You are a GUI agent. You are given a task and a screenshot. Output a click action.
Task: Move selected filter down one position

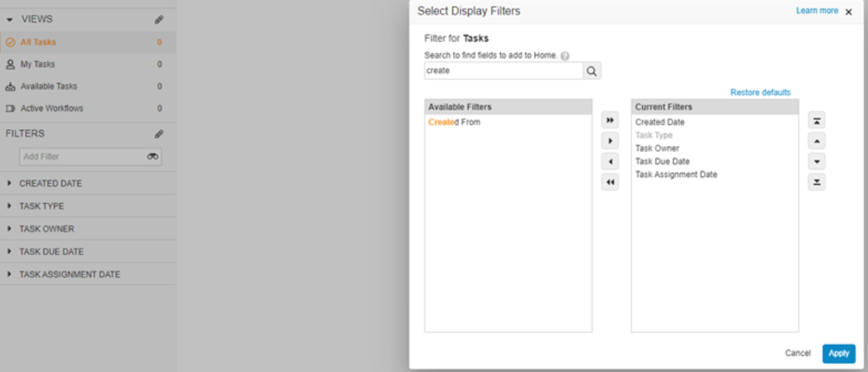(x=816, y=162)
